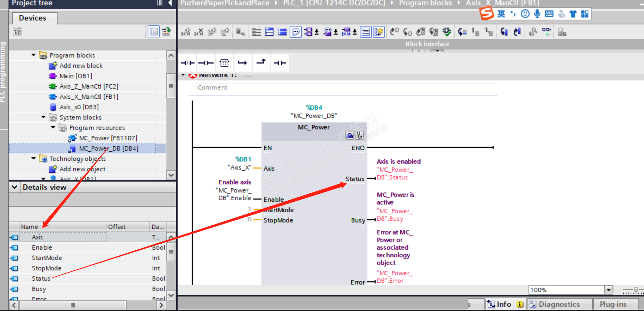Image resolution: width=644 pixels, height=311 pixels.
Task: Click the go to next error icon
Action: [x=408, y=32]
